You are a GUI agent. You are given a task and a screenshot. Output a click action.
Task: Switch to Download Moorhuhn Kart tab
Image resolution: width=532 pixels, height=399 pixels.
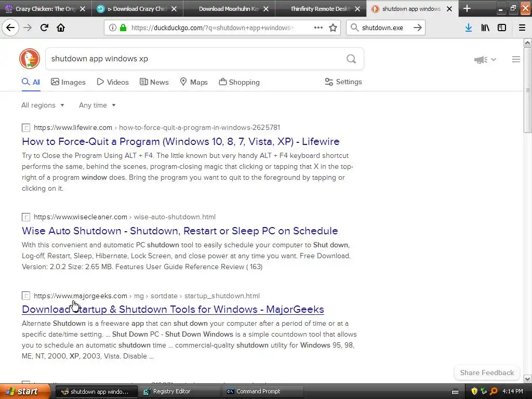tap(229, 9)
